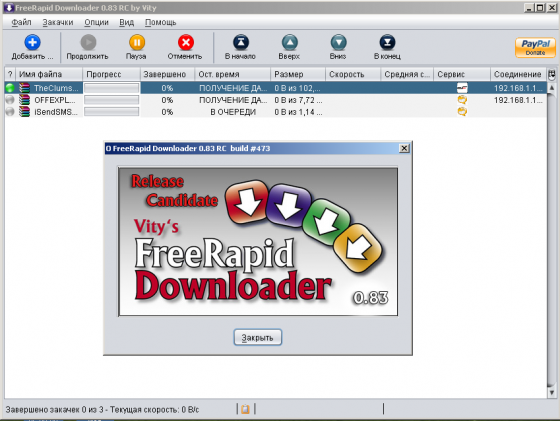The height and width of the screenshot is (421, 560).
Task: Click the size cell 0 B из 102
Action: coord(298,88)
